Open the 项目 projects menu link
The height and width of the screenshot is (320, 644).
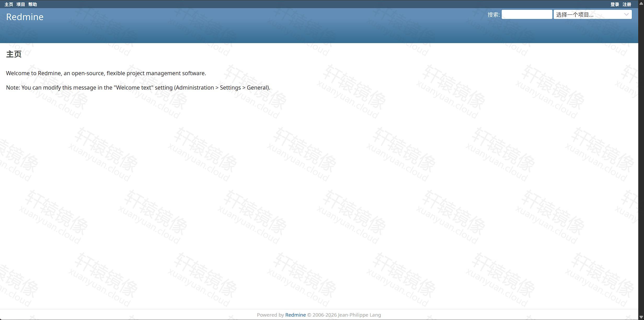coord(21,4)
